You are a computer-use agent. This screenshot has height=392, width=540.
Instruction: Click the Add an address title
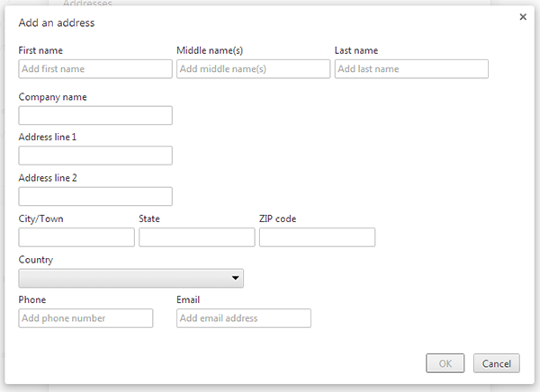pyautogui.click(x=57, y=22)
